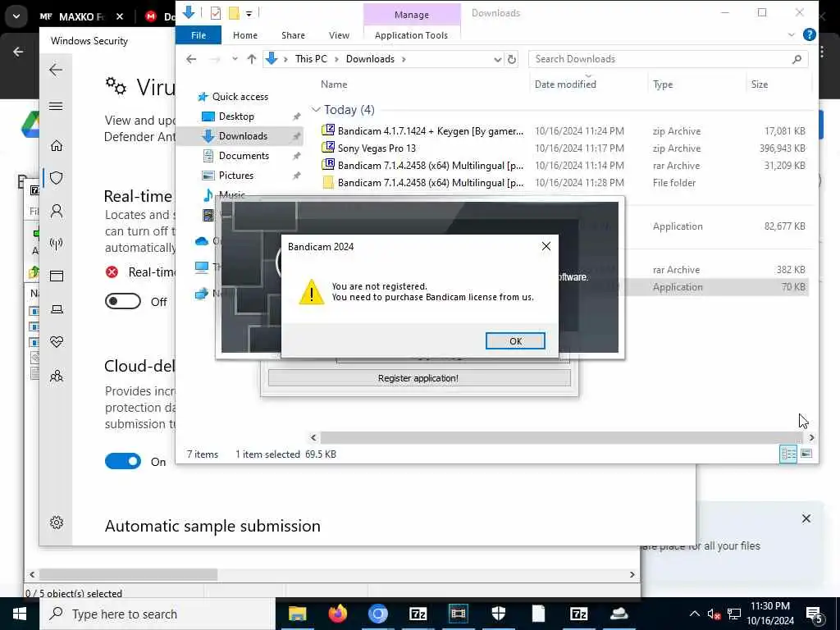Open Firewall & network protection icon
This screenshot has height=630, width=840.
point(57,244)
